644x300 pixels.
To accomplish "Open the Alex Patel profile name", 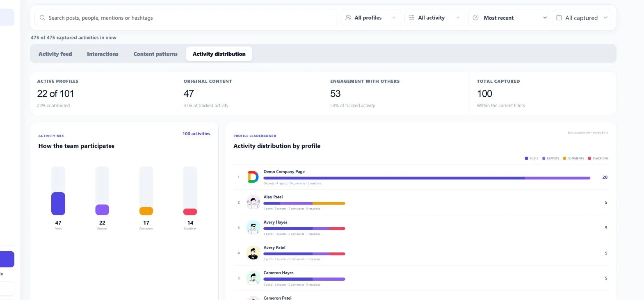I will coord(273,197).
